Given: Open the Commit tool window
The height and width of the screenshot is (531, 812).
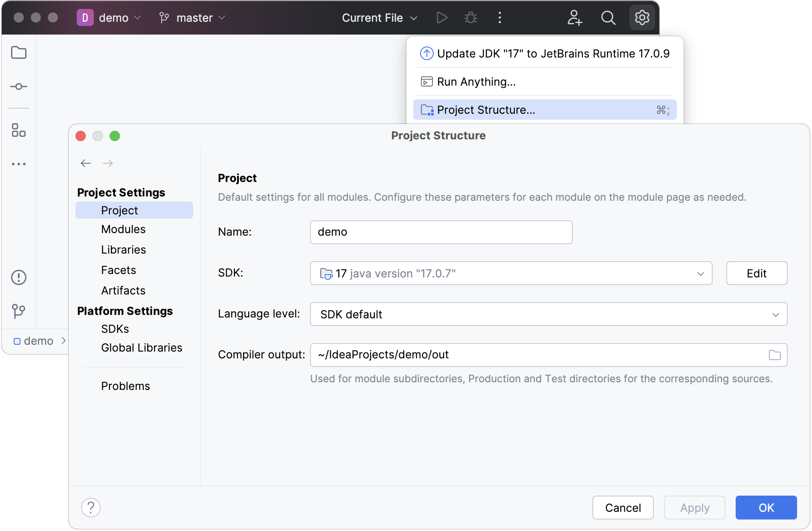Looking at the screenshot, I should (19, 87).
